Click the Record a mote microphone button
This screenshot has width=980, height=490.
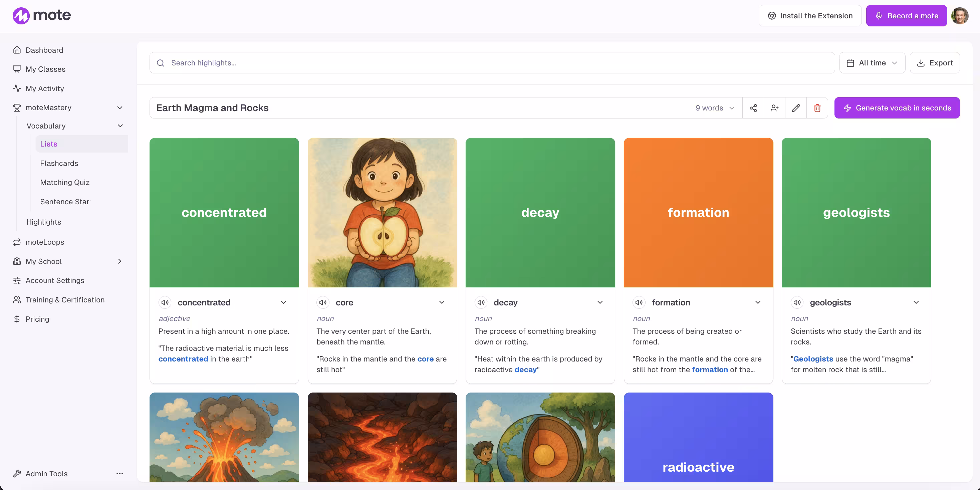(907, 16)
